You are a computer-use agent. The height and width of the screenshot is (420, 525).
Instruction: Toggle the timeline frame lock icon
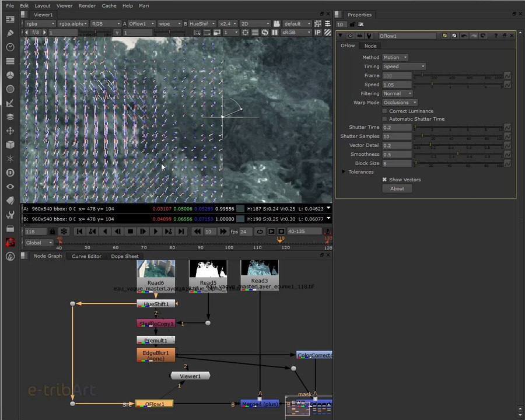[x=52, y=232]
